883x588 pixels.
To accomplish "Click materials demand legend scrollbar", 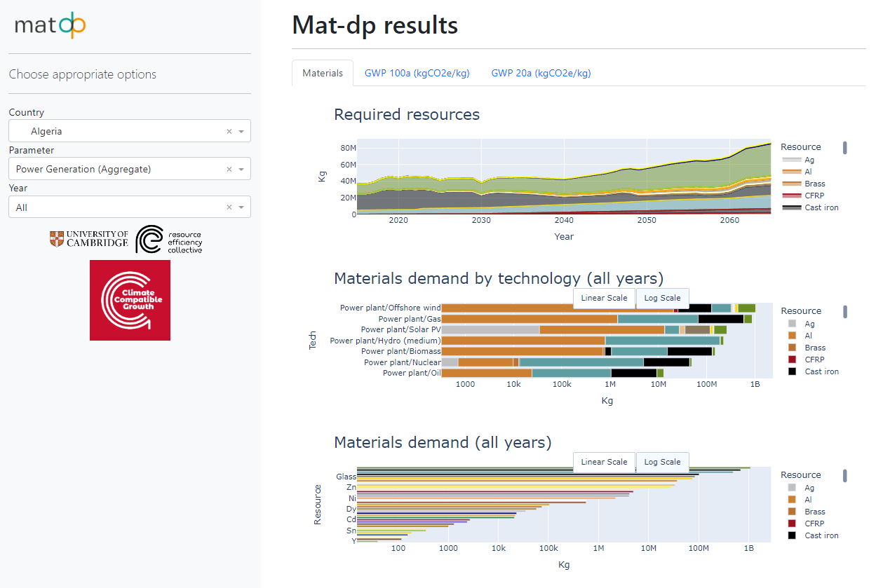I will [x=845, y=476].
